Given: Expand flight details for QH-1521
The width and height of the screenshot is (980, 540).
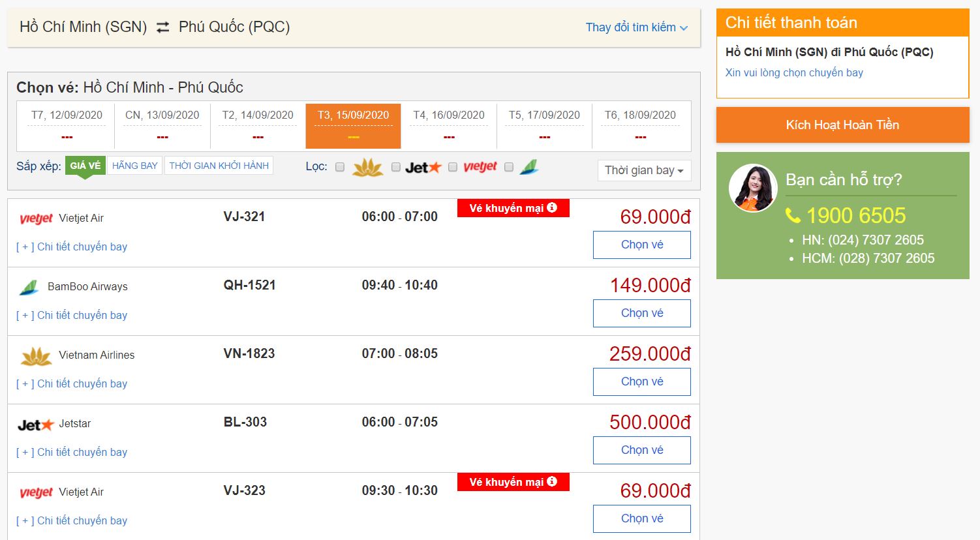Looking at the screenshot, I should tap(72, 315).
